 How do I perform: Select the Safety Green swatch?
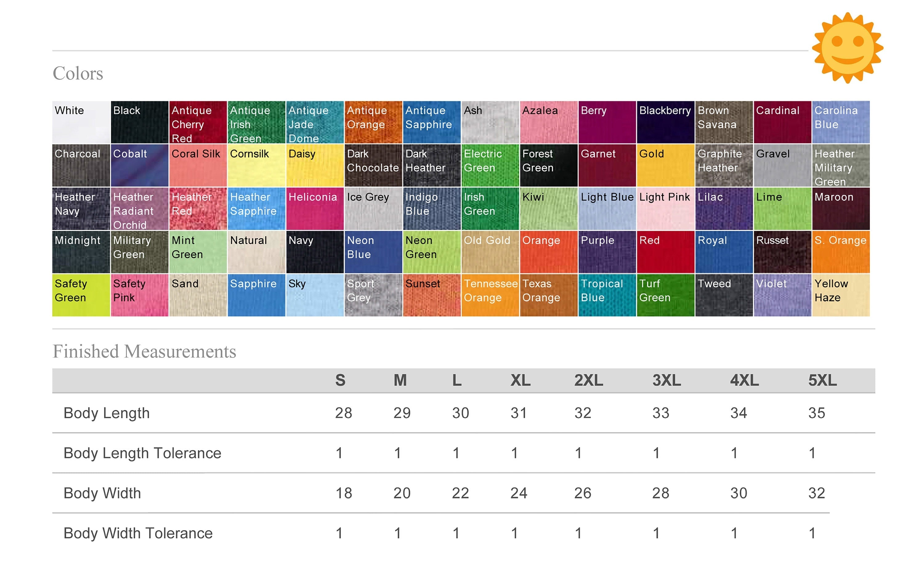81,295
